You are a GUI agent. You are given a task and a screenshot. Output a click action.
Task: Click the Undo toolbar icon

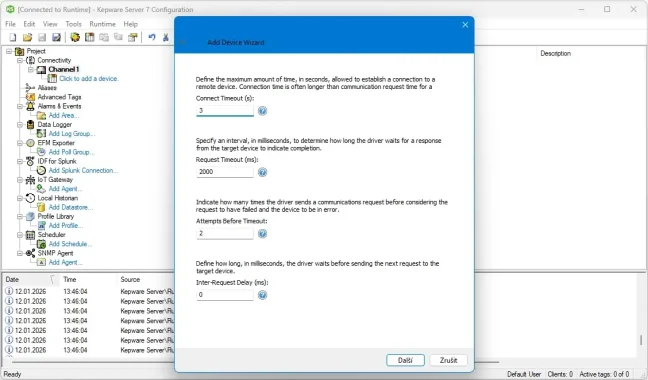click(152, 38)
